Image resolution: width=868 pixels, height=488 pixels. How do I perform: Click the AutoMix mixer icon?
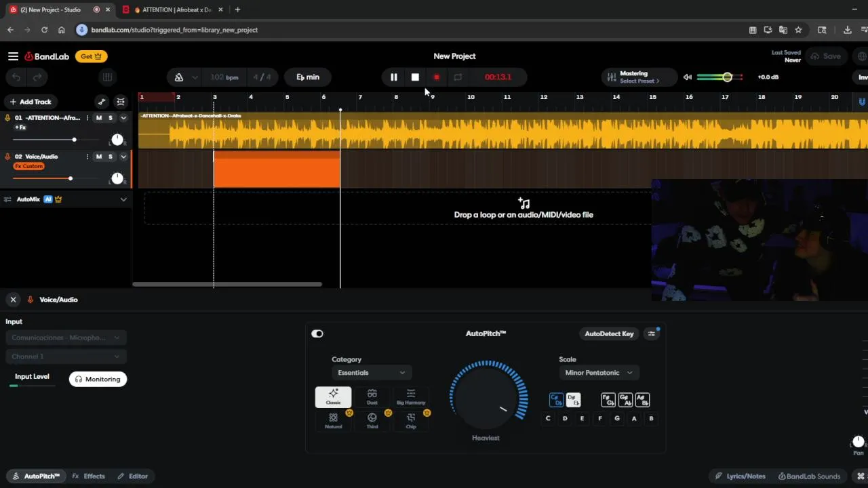(x=7, y=199)
